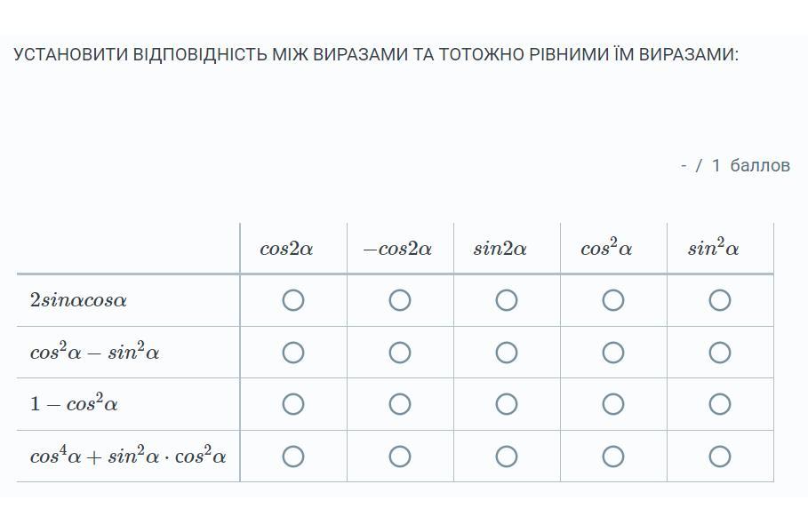Select −cos2α for 1 − cos²α row

400,404
